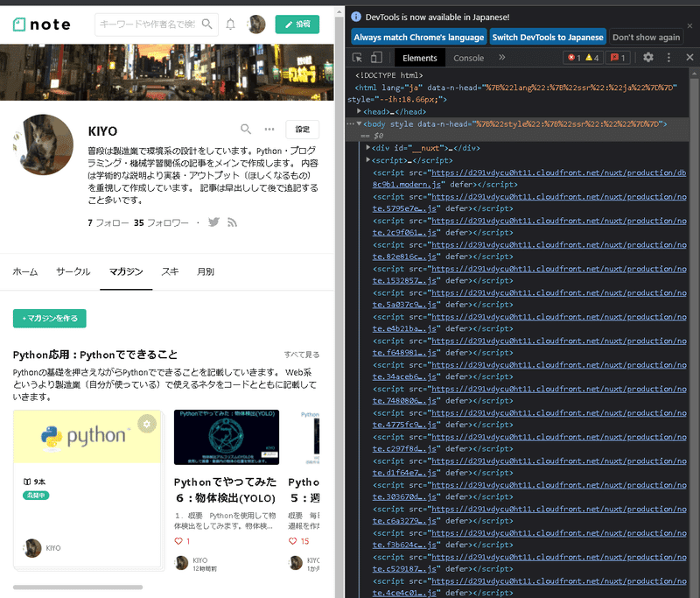Image resolution: width=700 pixels, height=598 pixels.
Task: Open the user avatar menu in header
Action: 256,25
